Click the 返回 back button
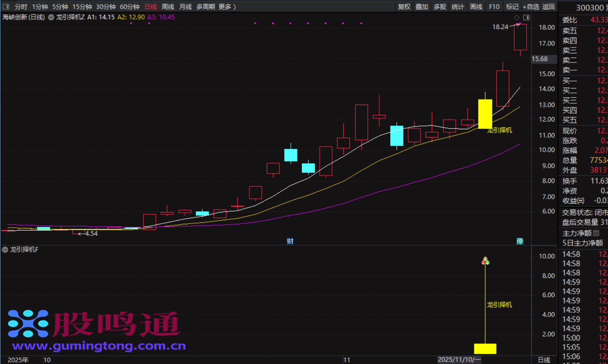This screenshot has height=364, width=608. click(548, 7)
